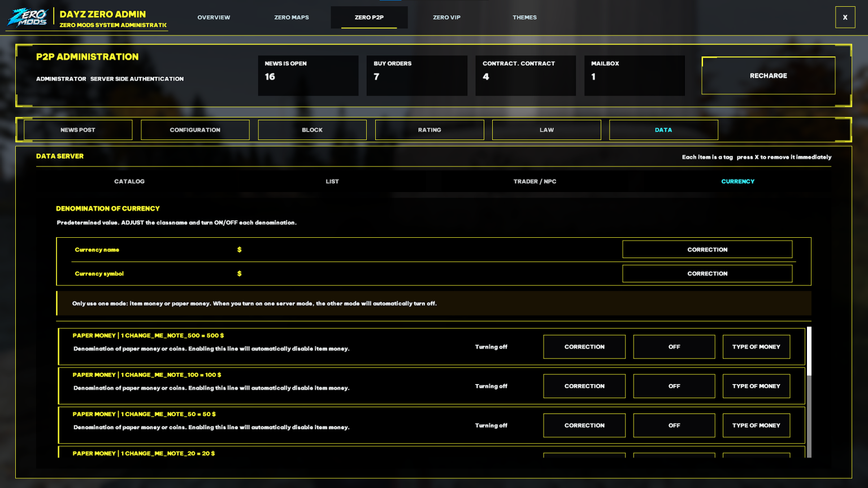
Task: Click the Zero Mods logo
Action: click(28, 17)
